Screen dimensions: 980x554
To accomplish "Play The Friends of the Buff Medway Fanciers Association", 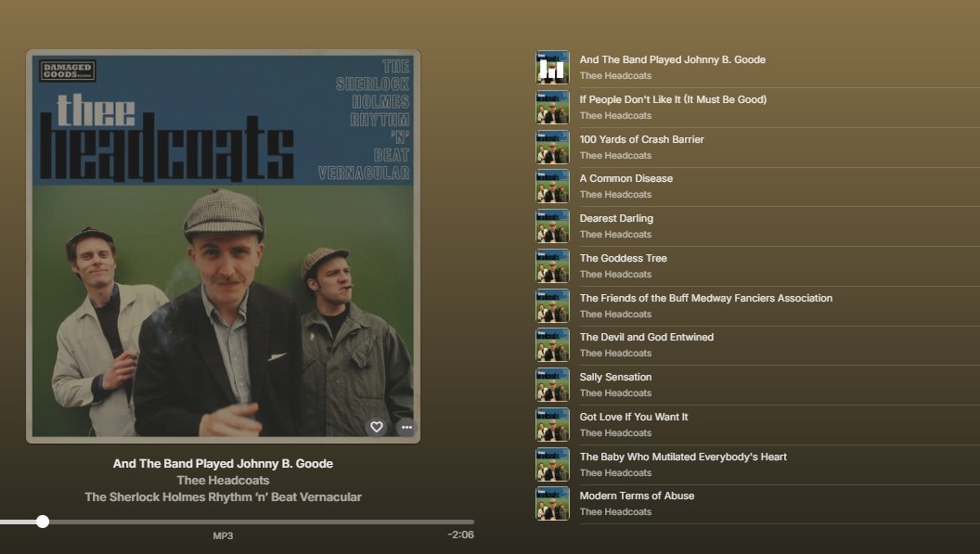I will [x=705, y=298].
